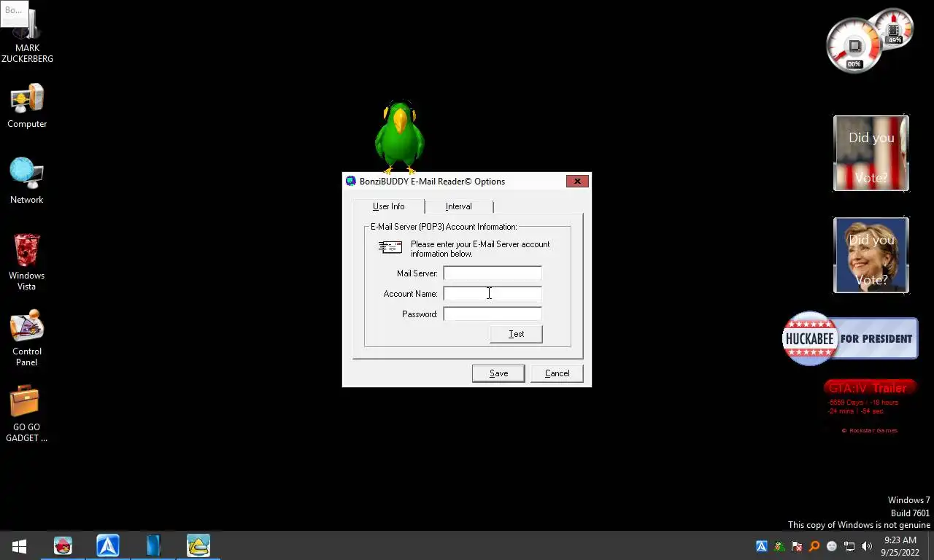Open the blue phone-shaped taskbar icon
Viewport: 934px width, 560px height.
coord(153,545)
